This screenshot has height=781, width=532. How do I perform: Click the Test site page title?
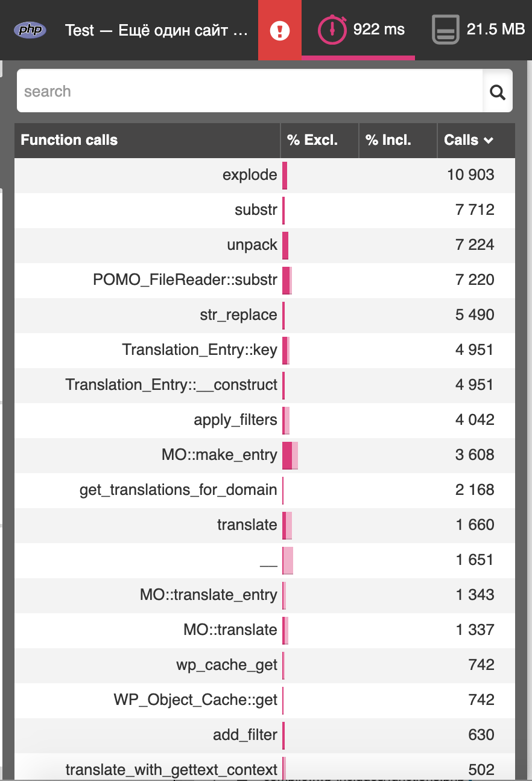click(156, 30)
